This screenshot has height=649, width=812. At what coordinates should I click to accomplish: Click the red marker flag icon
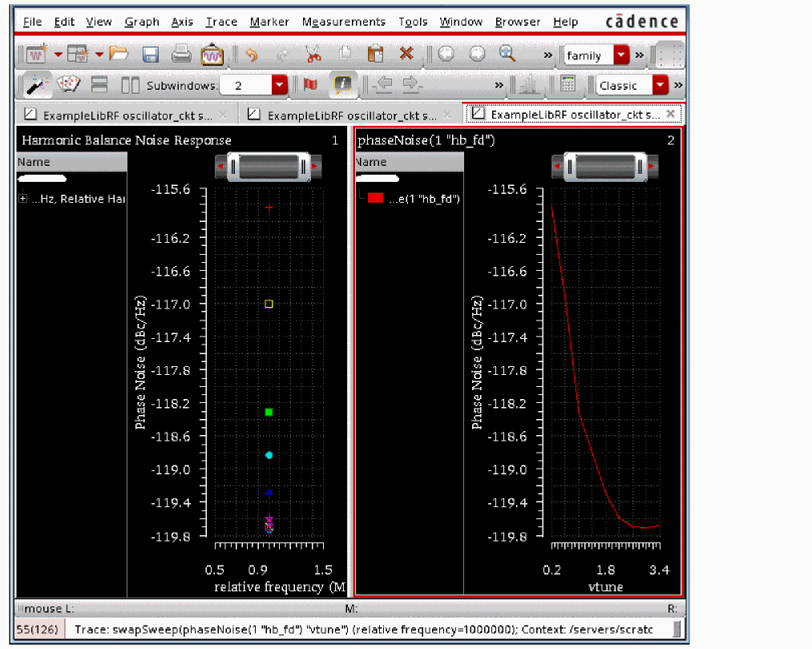[x=311, y=84]
